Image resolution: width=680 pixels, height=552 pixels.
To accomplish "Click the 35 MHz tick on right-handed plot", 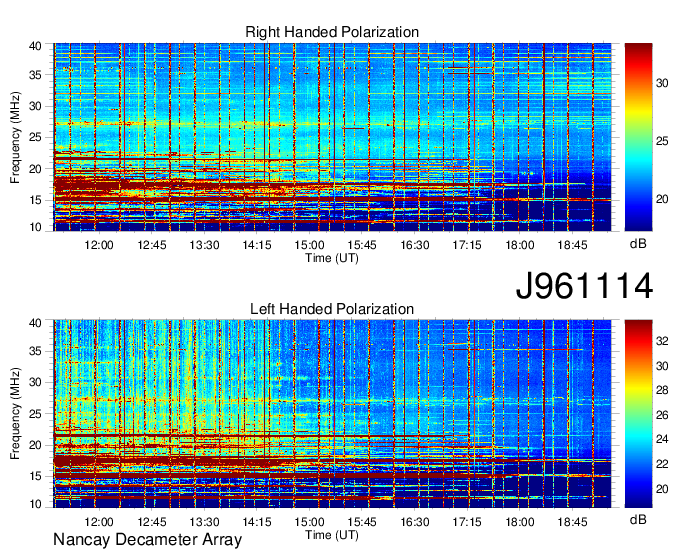I will pyautogui.click(x=35, y=75).
